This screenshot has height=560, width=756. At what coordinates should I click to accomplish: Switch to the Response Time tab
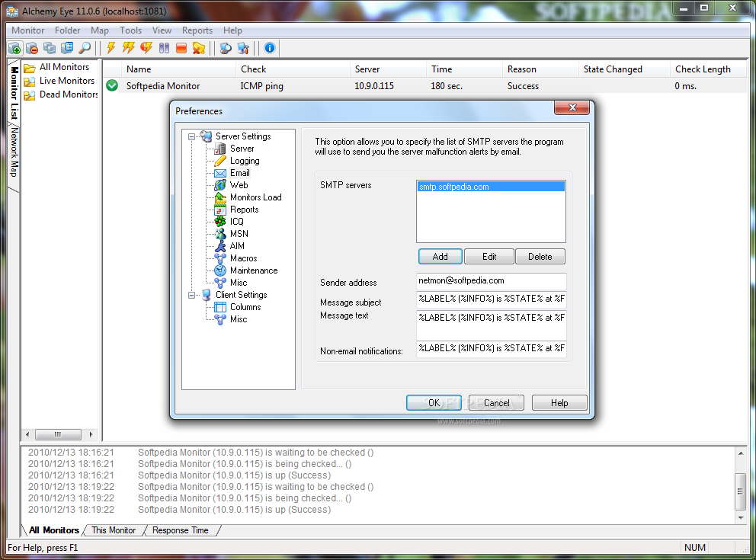181,530
